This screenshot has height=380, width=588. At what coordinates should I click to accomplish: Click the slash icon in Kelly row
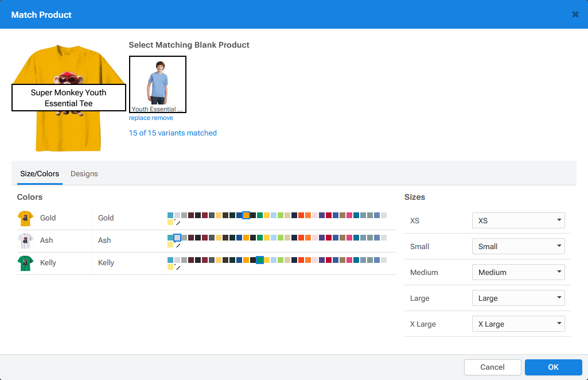(178, 267)
